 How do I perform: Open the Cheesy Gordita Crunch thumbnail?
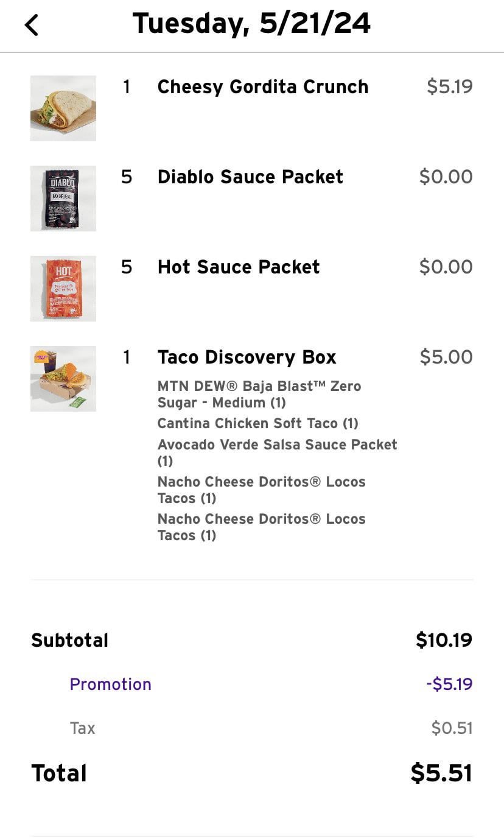click(x=63, y=108)
